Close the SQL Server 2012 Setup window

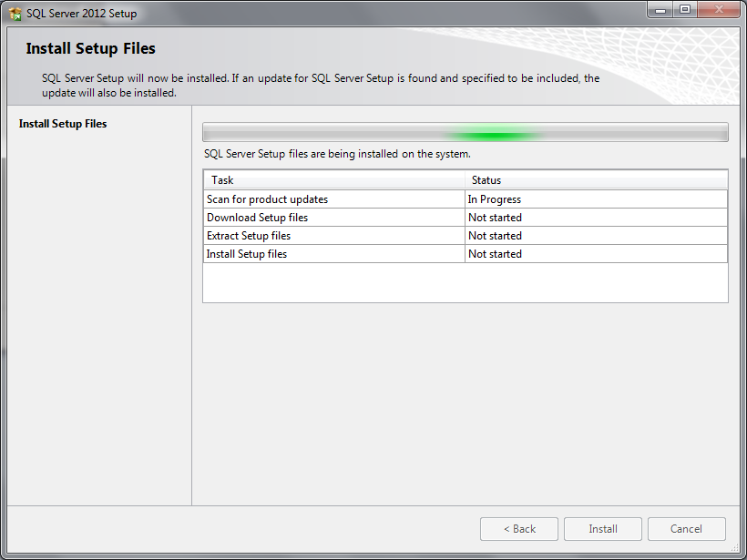coord(719,9)
